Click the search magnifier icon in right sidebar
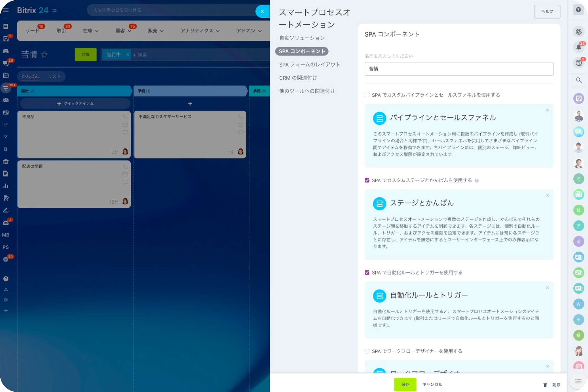 [578, 80]
